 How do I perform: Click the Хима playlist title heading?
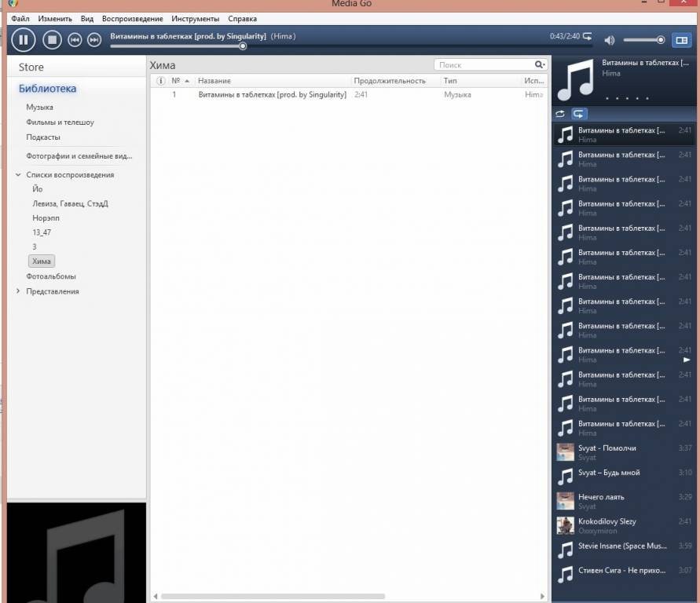pyautogui.click(x=163, y=66)
